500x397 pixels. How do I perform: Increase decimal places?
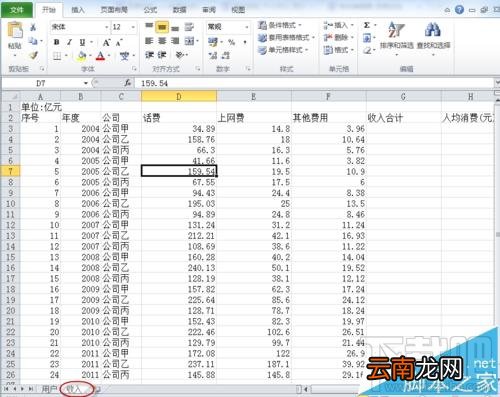(x=213, y=55)
